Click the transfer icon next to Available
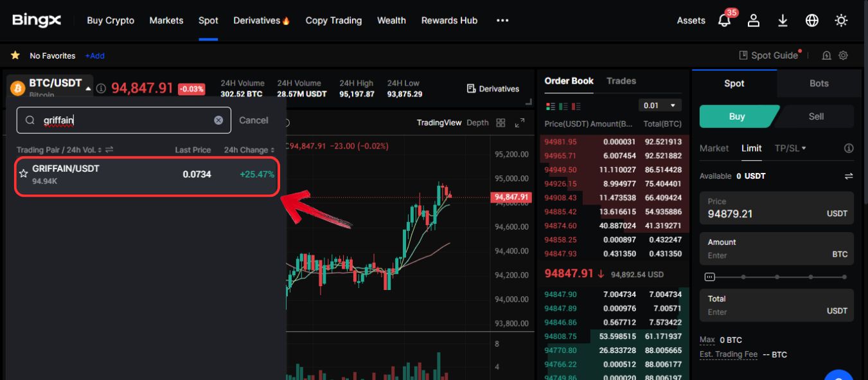 tap(849, 176)
